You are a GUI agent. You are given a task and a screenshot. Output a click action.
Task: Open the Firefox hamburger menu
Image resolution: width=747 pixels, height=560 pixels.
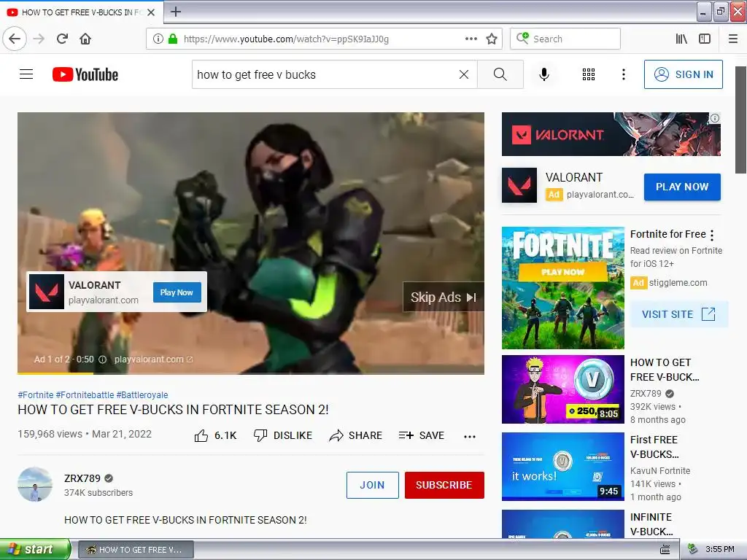pyautogui.click(x=733, y=39)
